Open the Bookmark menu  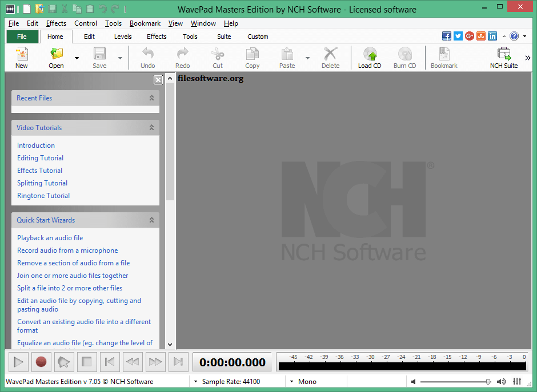tap(145, 23)
